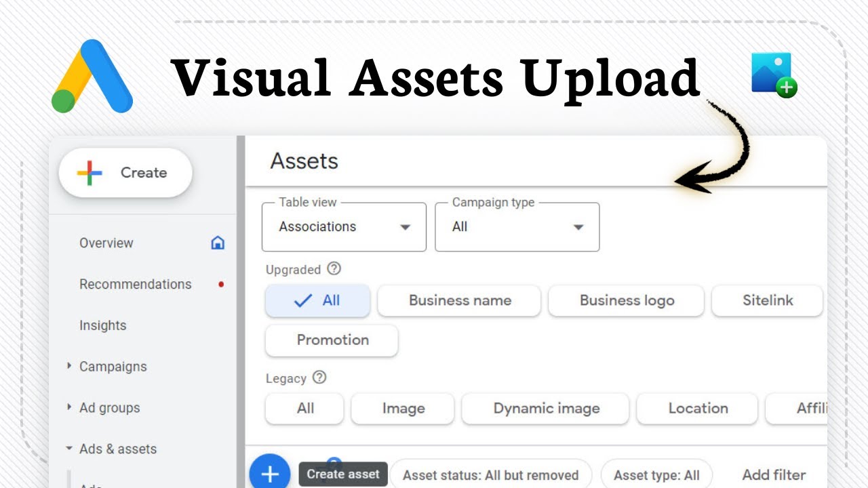Select the Promotion filter chip
Image resolution: width=868 pixels, height=488 pixels.
pos(332,340)
